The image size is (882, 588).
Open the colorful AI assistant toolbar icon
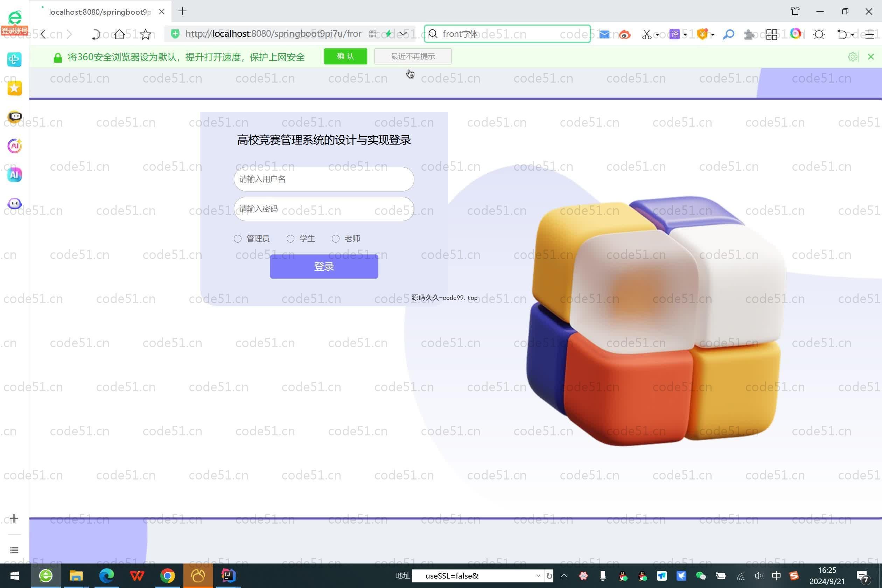(x=795, y=34)
